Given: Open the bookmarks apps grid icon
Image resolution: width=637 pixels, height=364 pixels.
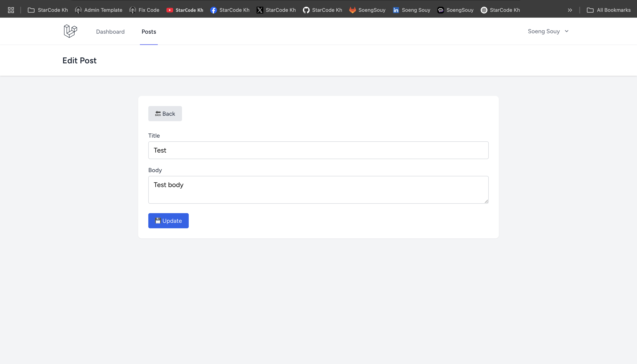Looking at the screenshot, I should point(11,10).
